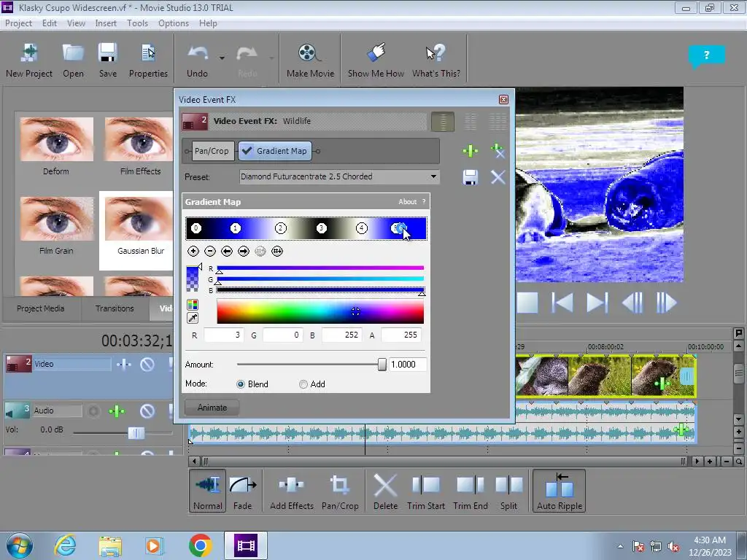
Task: Add a gradient control point
Action: pyautogui.click(x=193, y=251)
